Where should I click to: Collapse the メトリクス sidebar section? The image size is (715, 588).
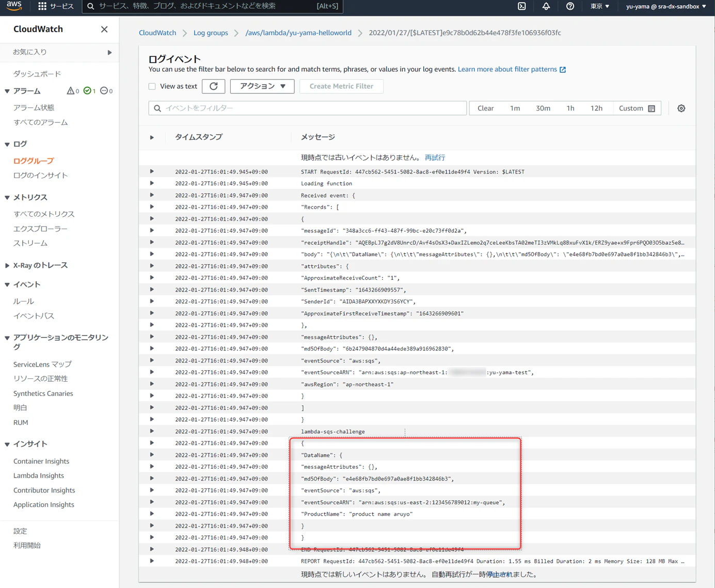[x=7, y=198]
